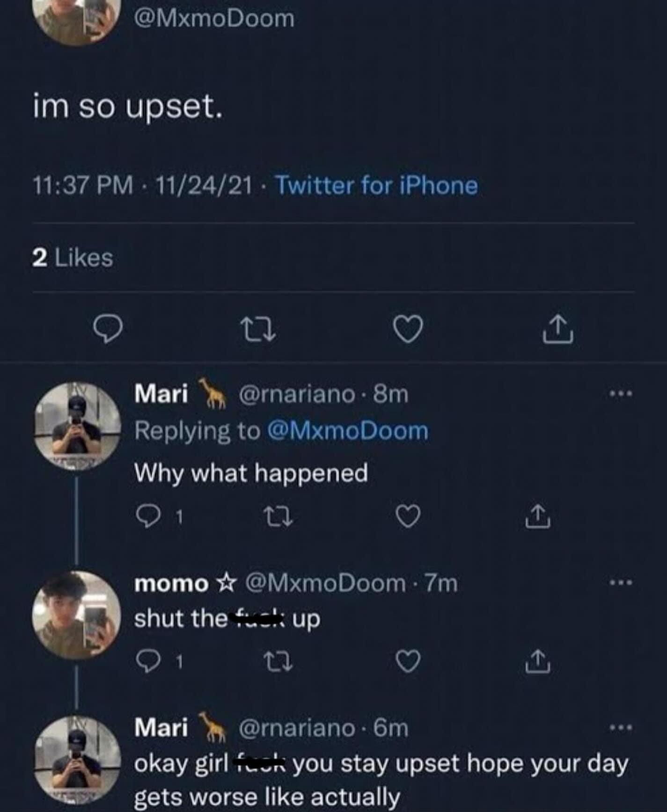Open more options on momo's 7m reply
667x812 pixels.
(x=621, y=583)
